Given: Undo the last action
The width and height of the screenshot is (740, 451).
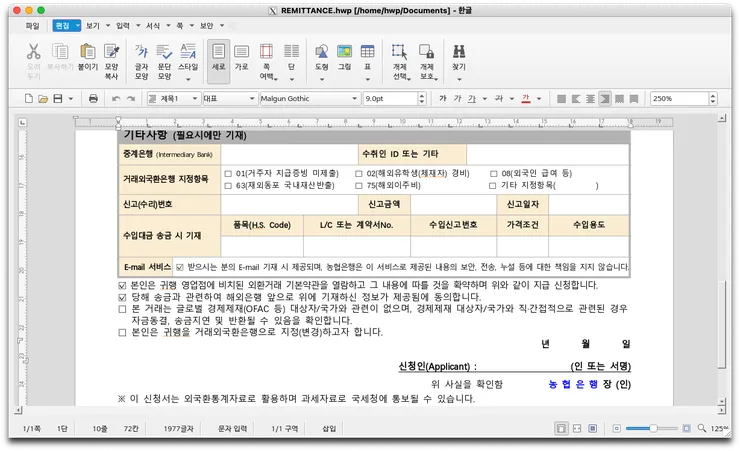Looking at the screenshot, I should coord(116,99).
